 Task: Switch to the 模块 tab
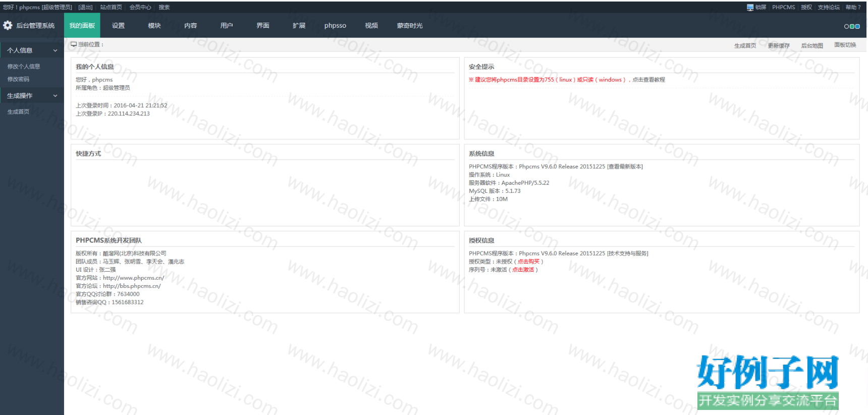154,25
